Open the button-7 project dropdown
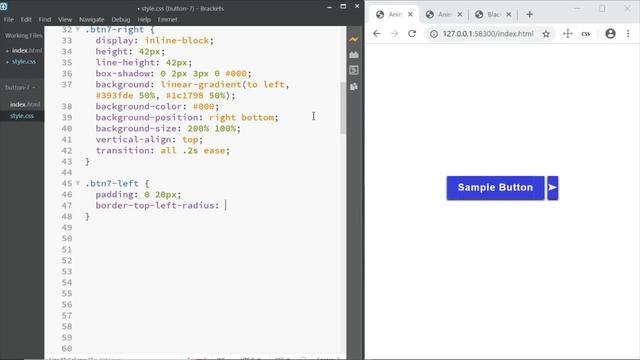 20,87
